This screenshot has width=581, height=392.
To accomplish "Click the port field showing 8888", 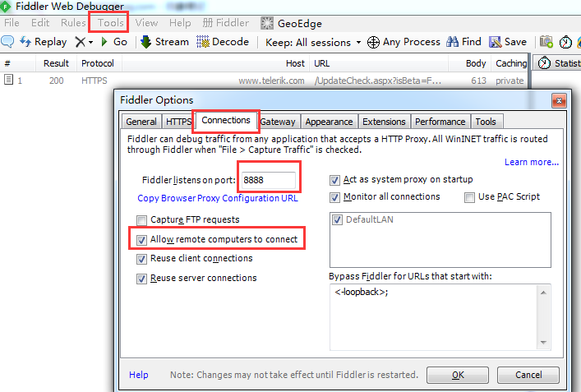I will tap(268, 180).
